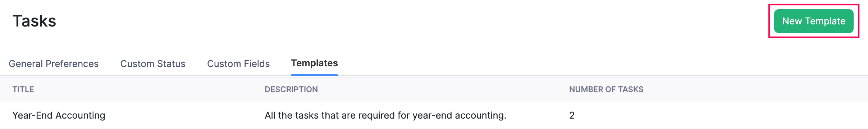Open the Custom Status tab

pos(153,64)
